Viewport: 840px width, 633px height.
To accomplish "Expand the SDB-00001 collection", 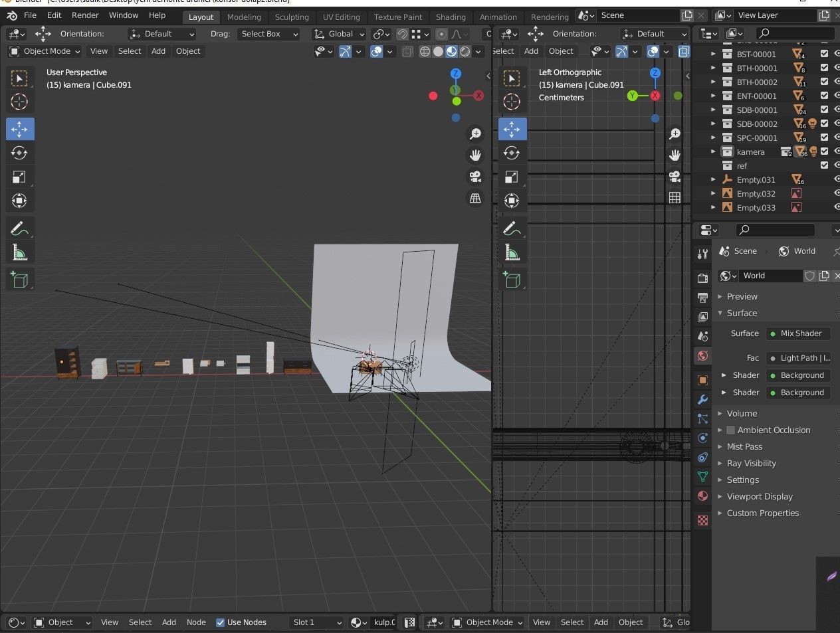I will pyautogui.click(x=714, y=110).
